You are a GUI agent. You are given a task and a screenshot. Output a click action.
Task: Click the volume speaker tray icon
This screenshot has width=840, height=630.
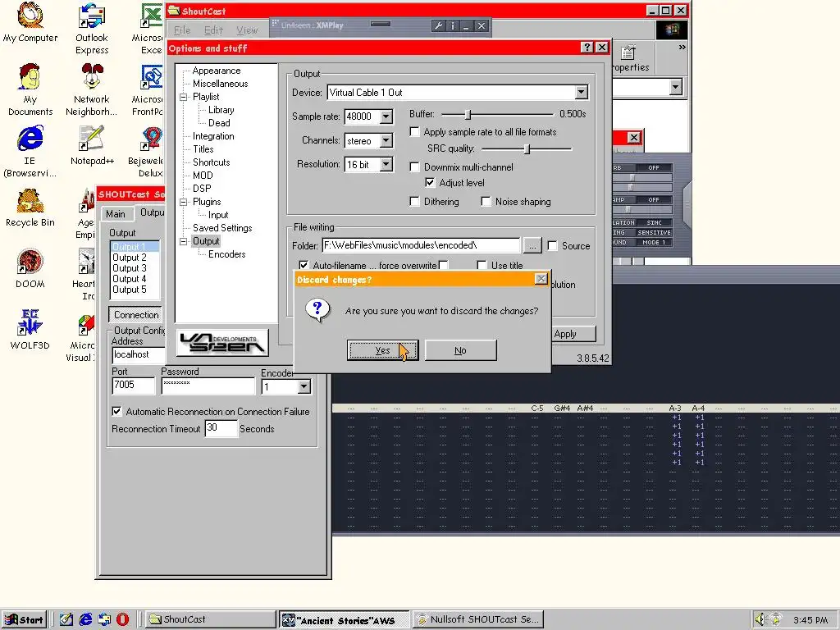click(760, 619)
